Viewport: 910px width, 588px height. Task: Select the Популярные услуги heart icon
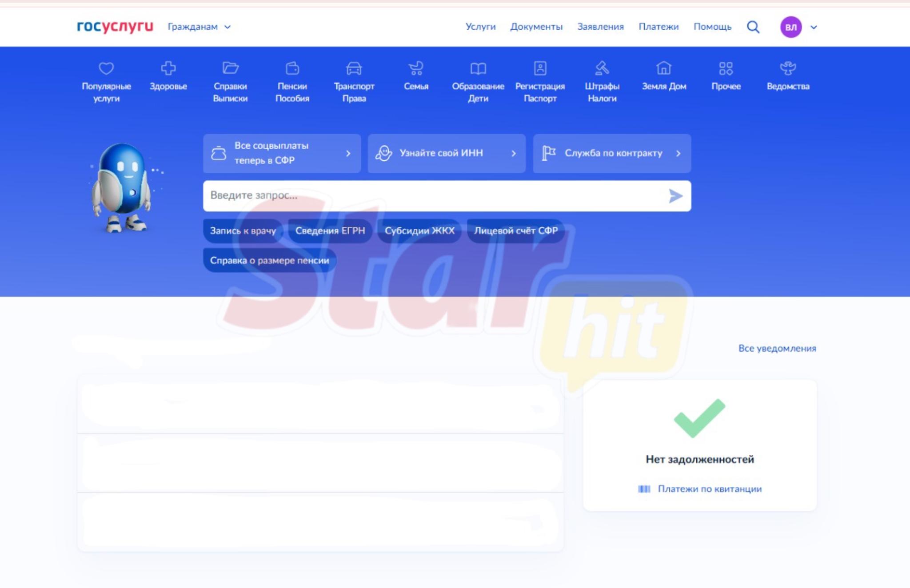(106, 68)
